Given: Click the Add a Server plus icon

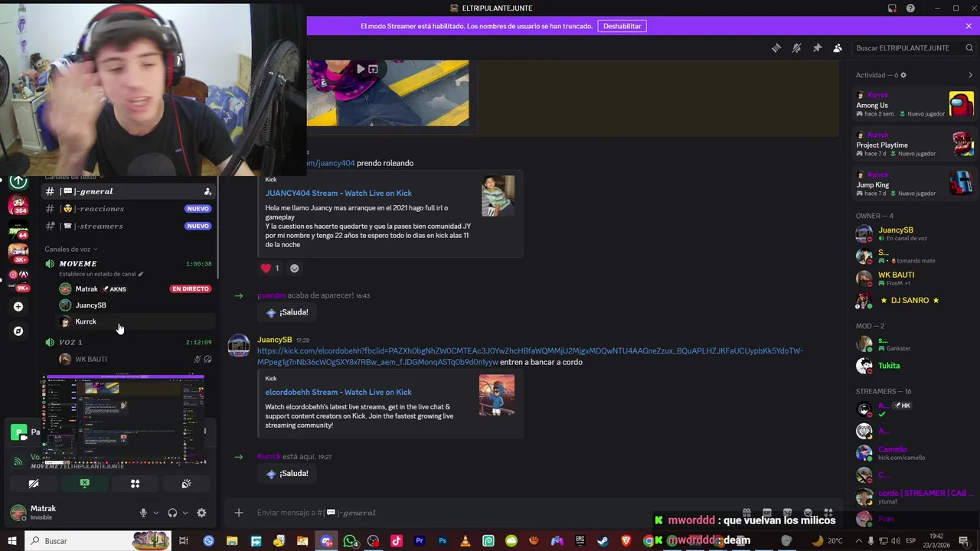Looking at the screenshot, I should (18, 307).
